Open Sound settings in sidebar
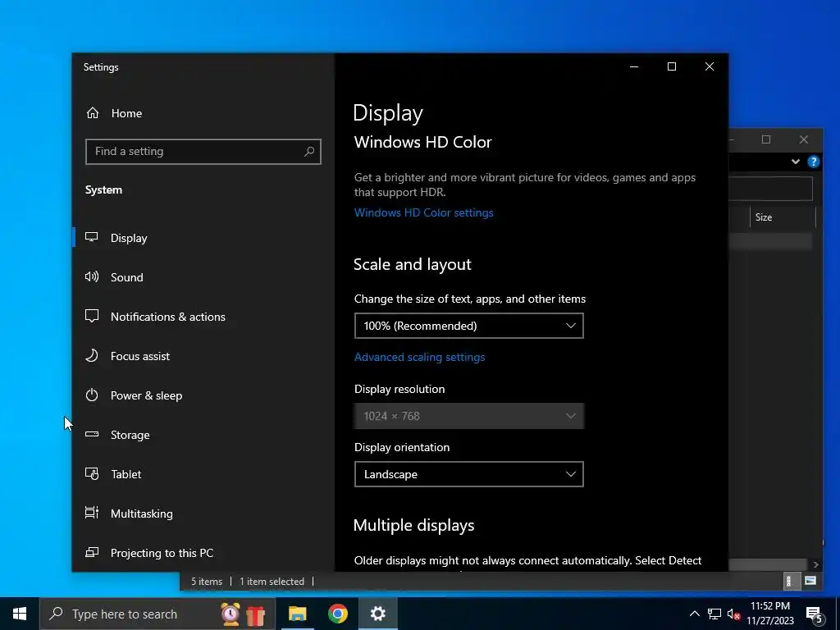 pyautogui.click(x=126, y=277)
